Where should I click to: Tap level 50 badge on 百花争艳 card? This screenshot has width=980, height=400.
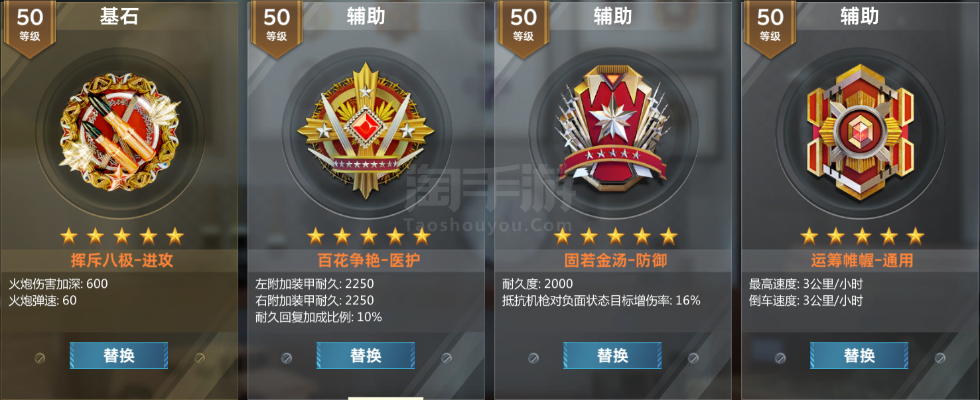[277, 25]
